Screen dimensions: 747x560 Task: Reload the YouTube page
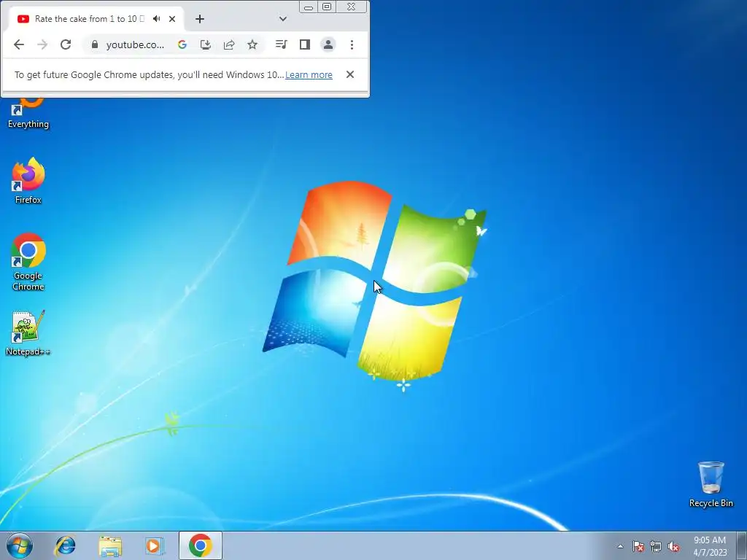[x=66, y=44]
